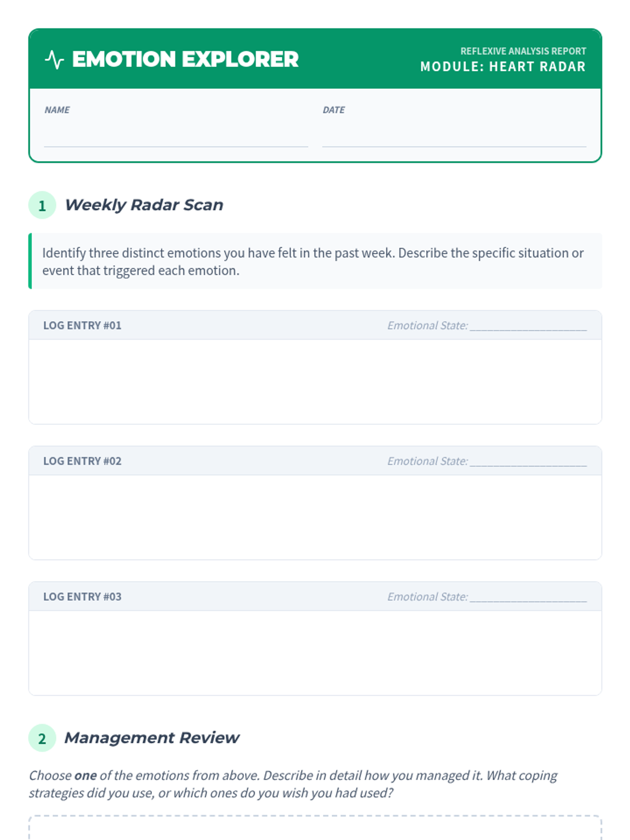
Task: Focus the Date input line
Action: (454, 138)
